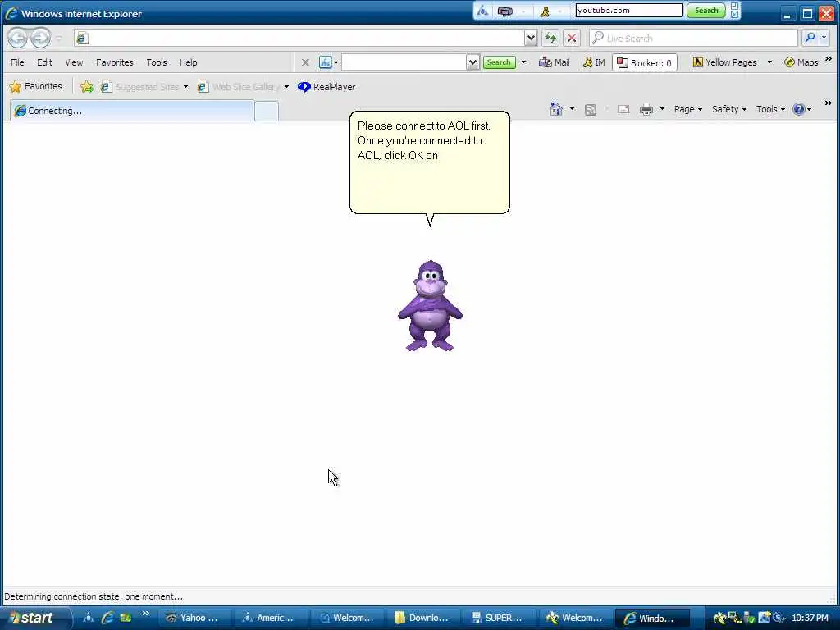The image size is (840, 630).
Task: Open the Help menu
Action: (x=188, y=62)
